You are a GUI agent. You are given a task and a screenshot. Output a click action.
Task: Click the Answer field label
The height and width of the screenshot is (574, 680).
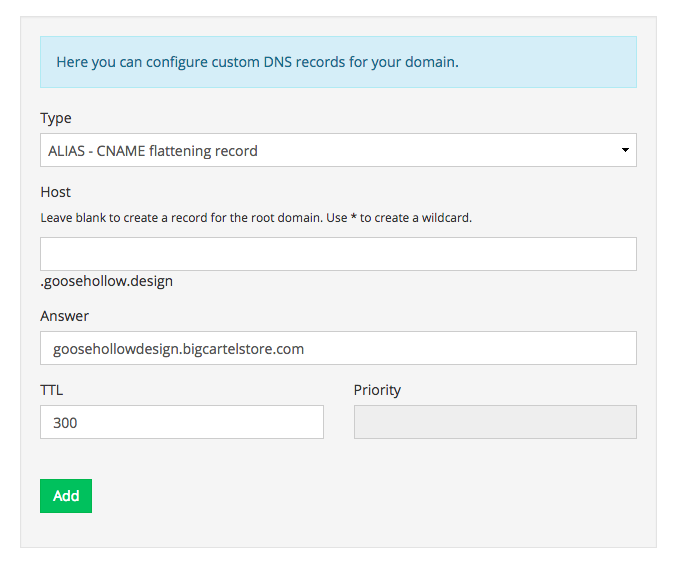coord(65,316)
